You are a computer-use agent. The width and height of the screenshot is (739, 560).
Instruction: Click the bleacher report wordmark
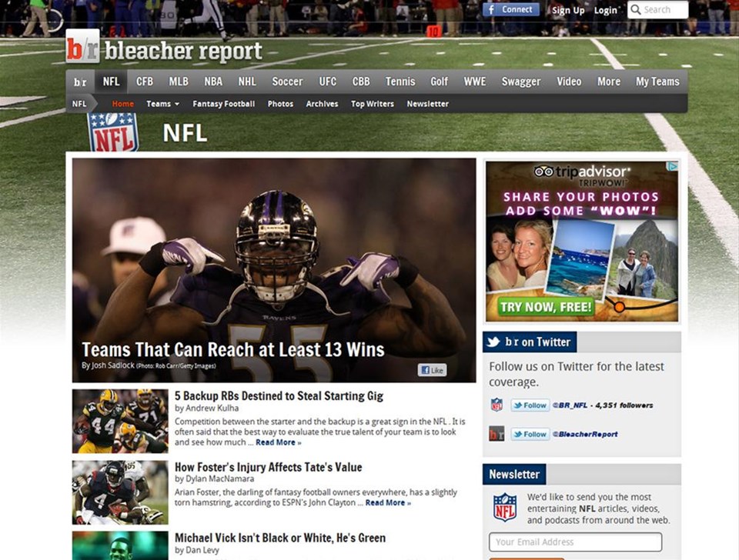(x=183, y=52)
